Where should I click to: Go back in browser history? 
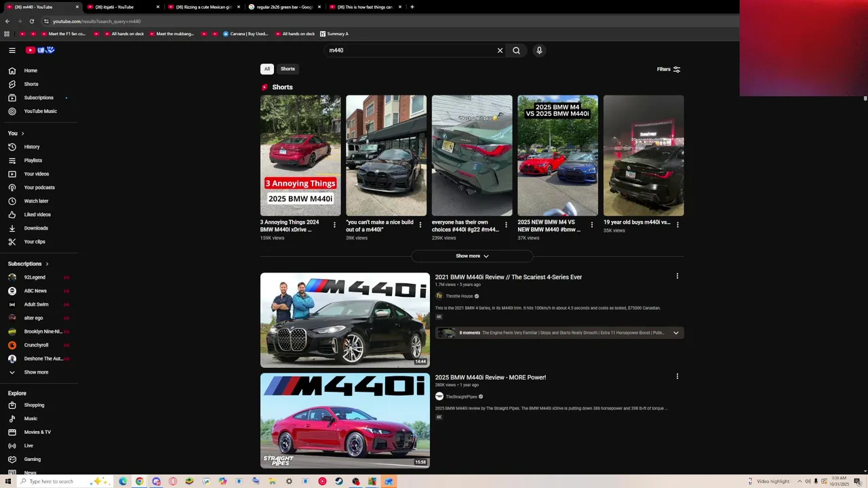tap(7, 21)
